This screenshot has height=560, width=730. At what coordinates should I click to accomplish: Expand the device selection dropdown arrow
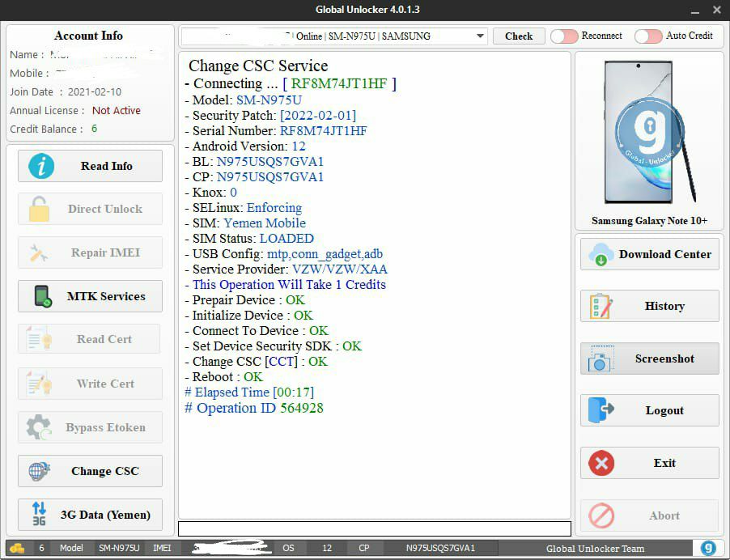pos(480,36)
